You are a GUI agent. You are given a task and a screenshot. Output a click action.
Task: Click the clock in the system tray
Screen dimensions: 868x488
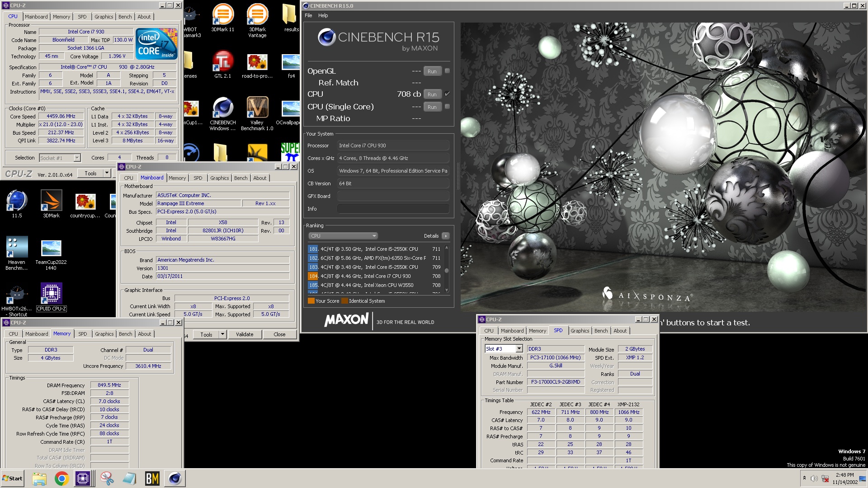(x=844, y=479)
